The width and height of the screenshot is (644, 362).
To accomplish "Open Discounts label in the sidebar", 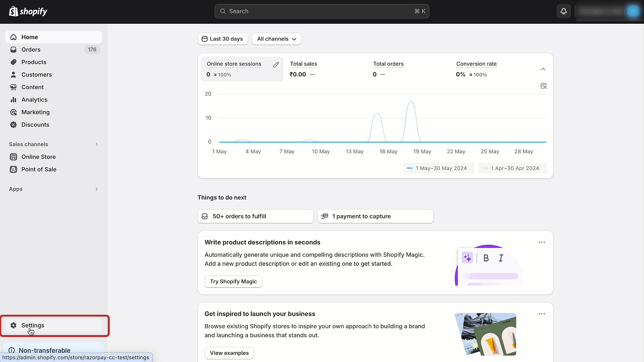I will (x=35, y=125).
